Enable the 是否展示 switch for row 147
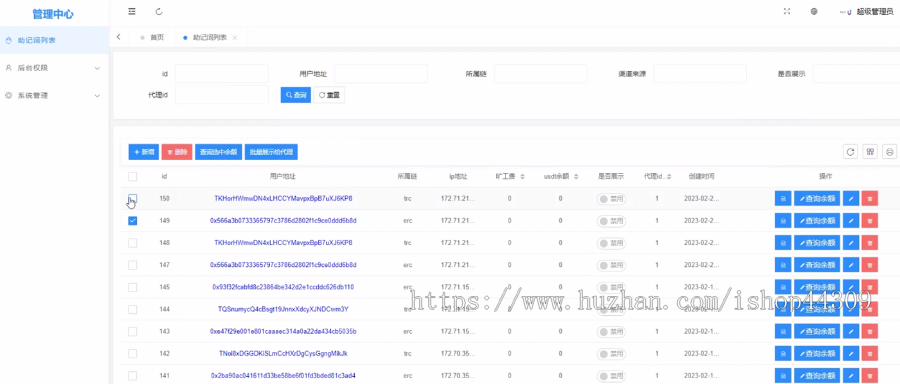Viewport: 900px width, 384px height. tap(611, 265)
